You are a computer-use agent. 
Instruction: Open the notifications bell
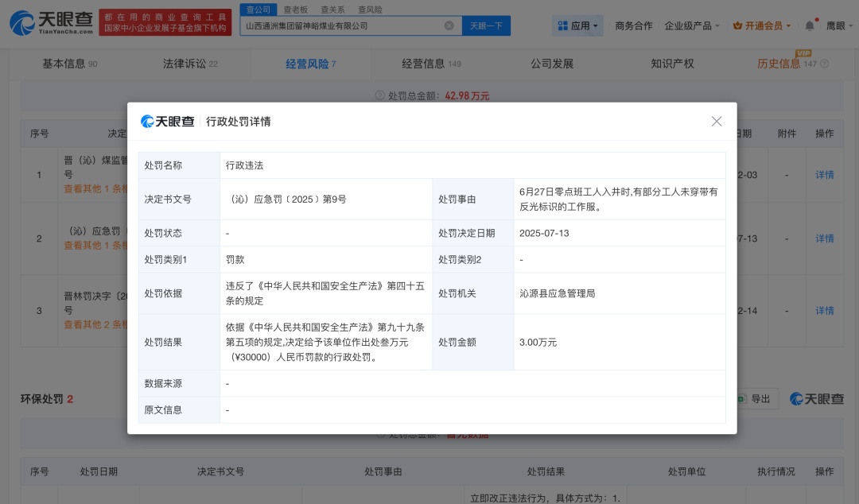pyautogui.click(x=810, y=25)
